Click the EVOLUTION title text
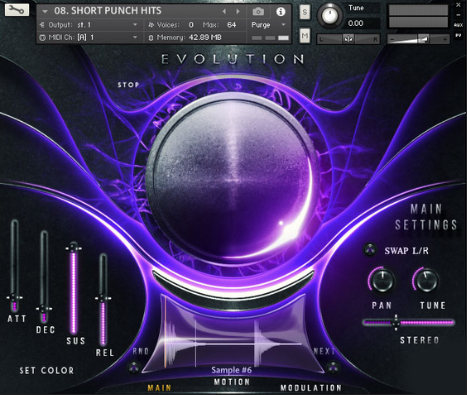This screenshot has width=467, height=395. 233,59
